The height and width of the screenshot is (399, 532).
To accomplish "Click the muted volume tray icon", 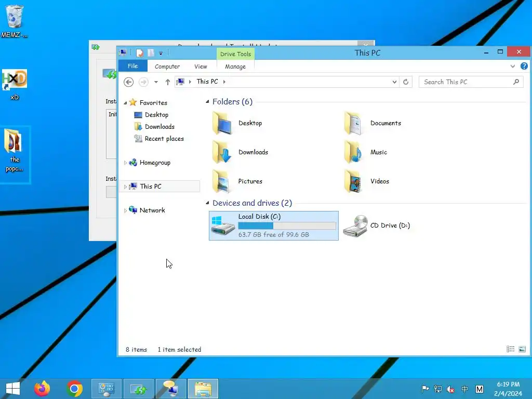I will coord(450,389).
